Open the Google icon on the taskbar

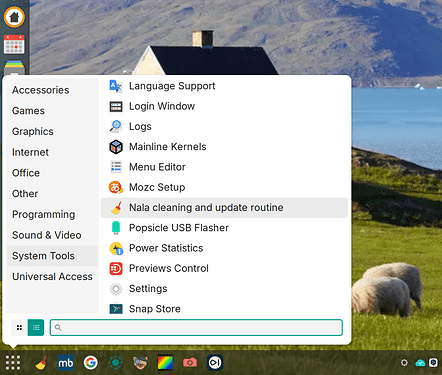(x=91, y=363)
